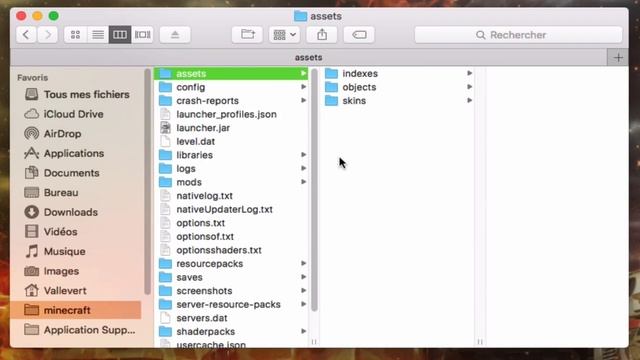Go back with the left chevron button
The image size is (640, 360).
(x=26, y=35)
